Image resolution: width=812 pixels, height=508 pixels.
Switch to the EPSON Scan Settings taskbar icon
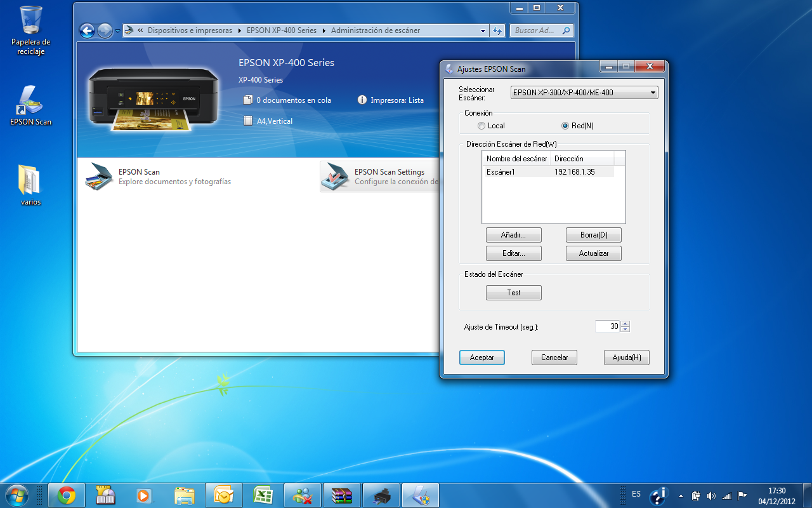[x=421, y=495]
